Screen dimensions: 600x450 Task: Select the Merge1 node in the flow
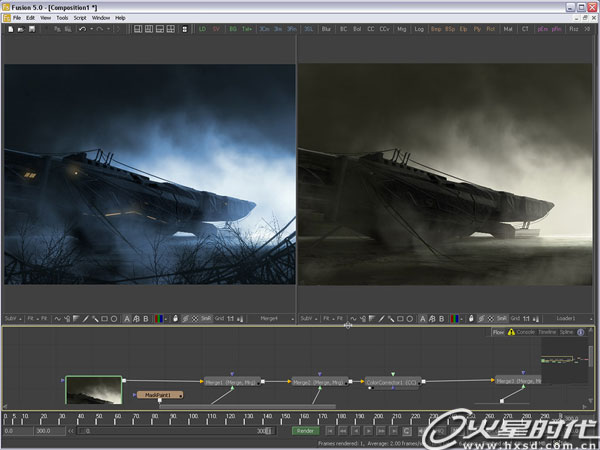[x=232, y=382]
